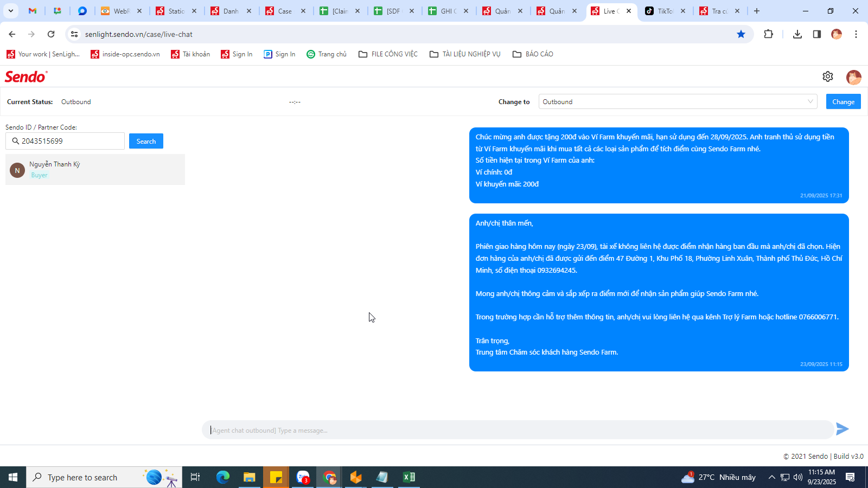
Task: Switch to the Danh tab
Action: tap(231, 11)
